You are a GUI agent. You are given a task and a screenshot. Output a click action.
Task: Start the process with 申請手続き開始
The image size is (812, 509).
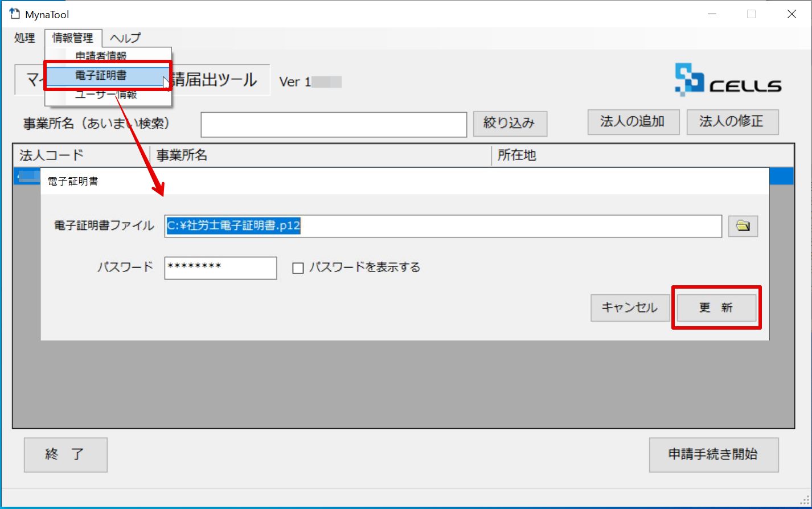(713, 455)
